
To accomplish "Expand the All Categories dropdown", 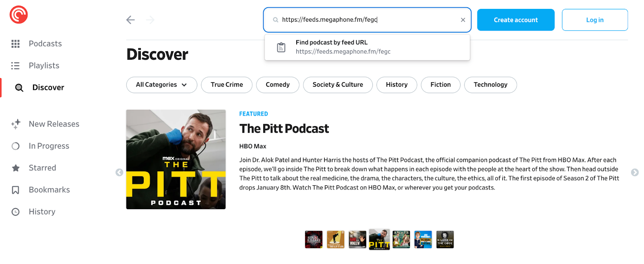I will click(162, 85).
